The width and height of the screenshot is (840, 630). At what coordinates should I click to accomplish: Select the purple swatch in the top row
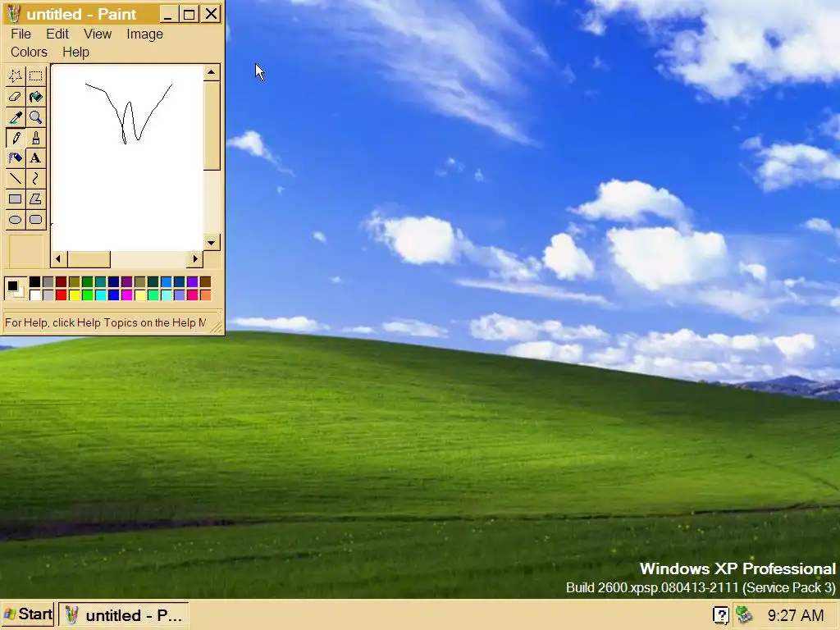tap(127, 282)
